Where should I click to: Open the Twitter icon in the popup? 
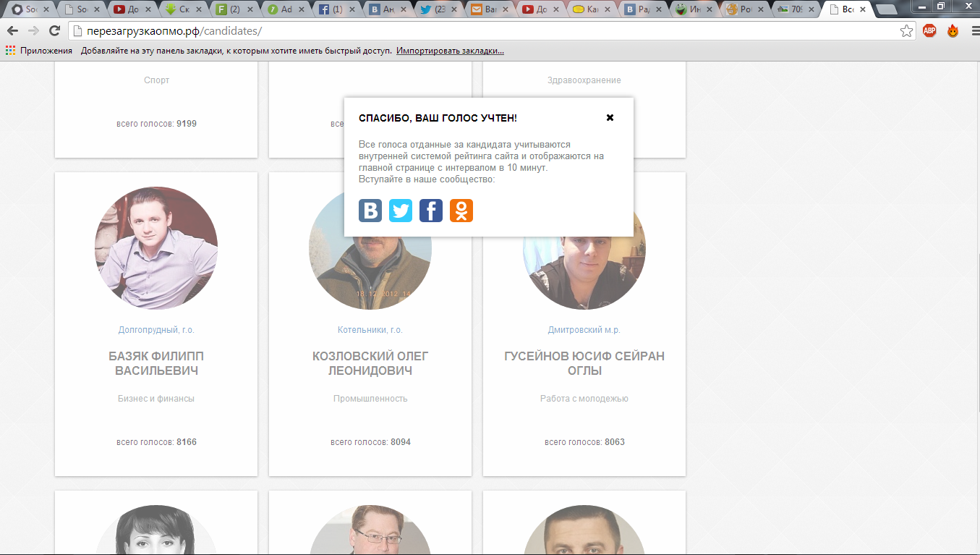tap(401, 211)
